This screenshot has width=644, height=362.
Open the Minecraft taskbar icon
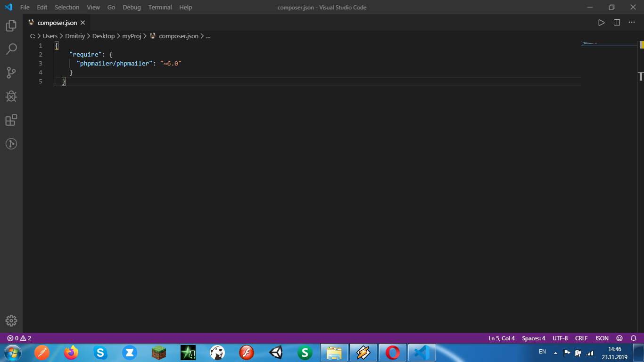coord(158,352)
